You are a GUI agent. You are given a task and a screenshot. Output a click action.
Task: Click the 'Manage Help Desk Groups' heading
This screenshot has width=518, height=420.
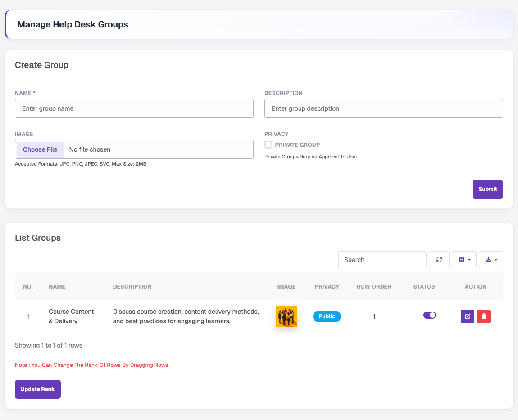tap(73, 24)
